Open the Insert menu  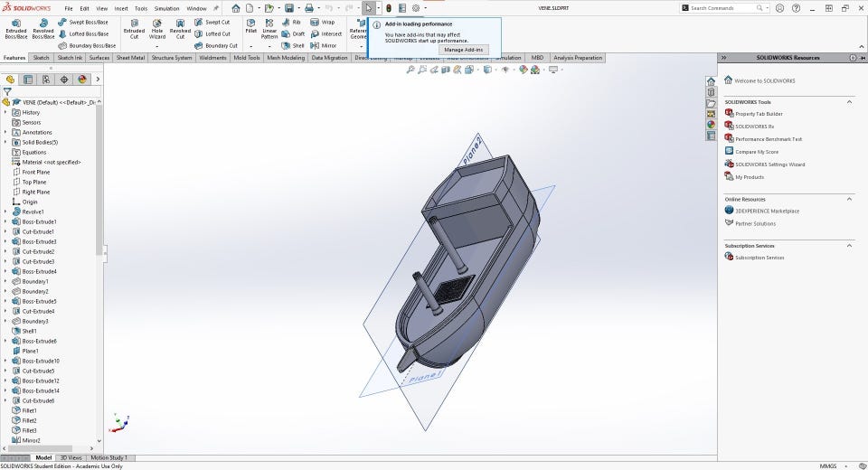120,8
